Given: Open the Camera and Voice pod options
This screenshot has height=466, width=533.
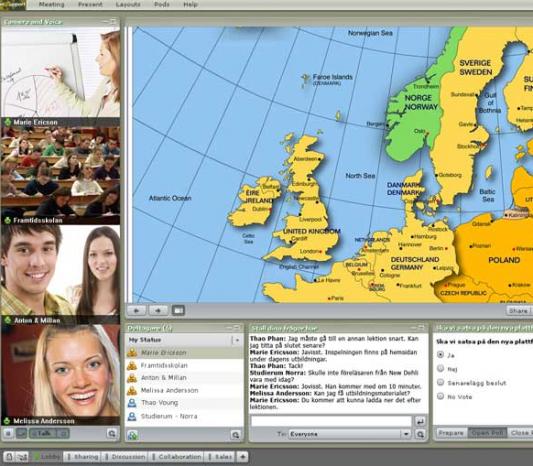Looking at the screenshot, I should 111,433.
